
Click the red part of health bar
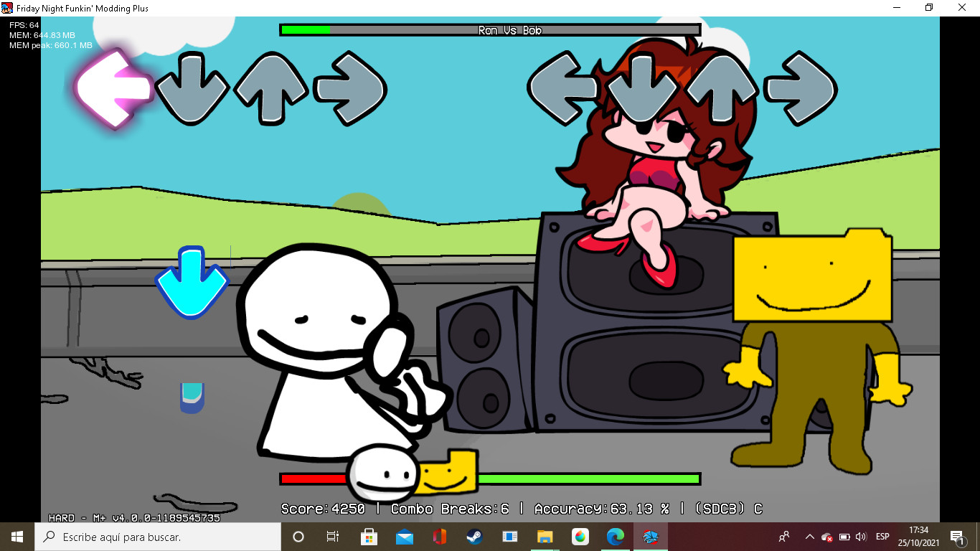pyautogui.click(x=314, y=479)
